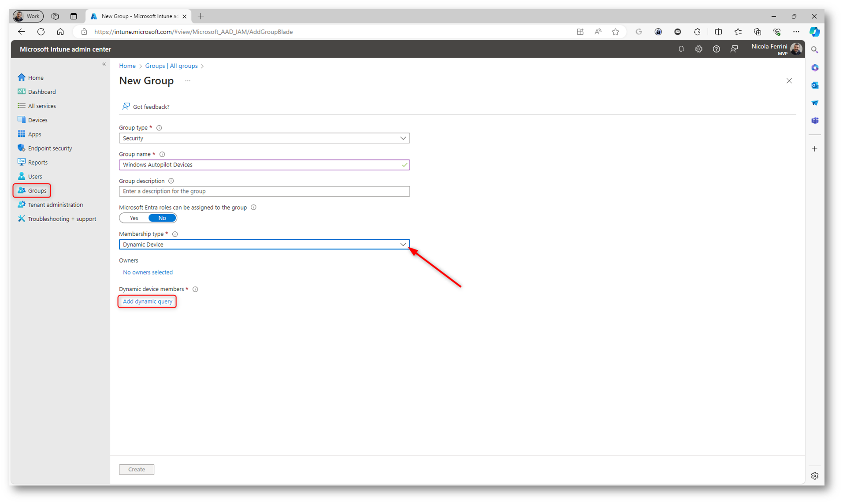Image resolution: width=843 pixels, height=504 pixels.
Task: Click the browser home icon
Action: click(60, 32)
